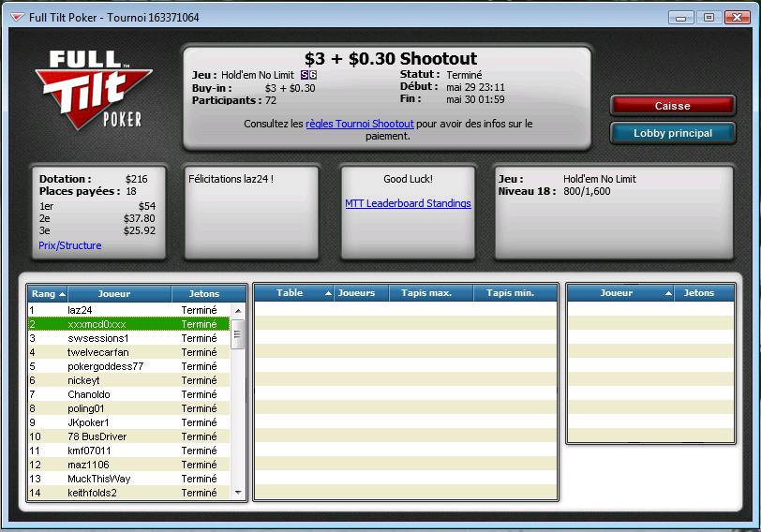
Task: Click the player list scrollbar thumb
Action: tap(238, 334)
